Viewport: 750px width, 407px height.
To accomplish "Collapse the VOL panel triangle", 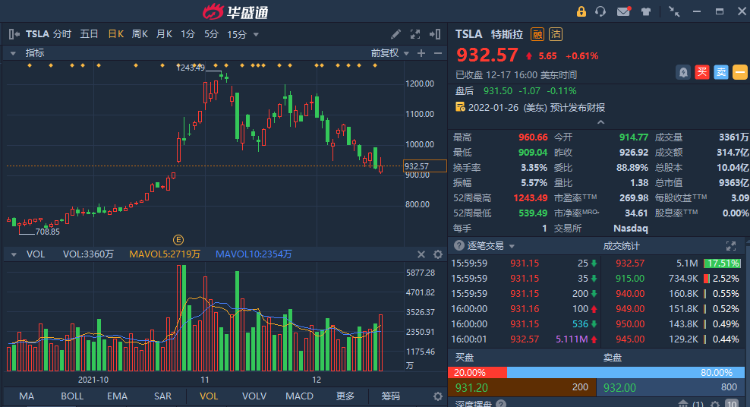I will pos(13,254).
